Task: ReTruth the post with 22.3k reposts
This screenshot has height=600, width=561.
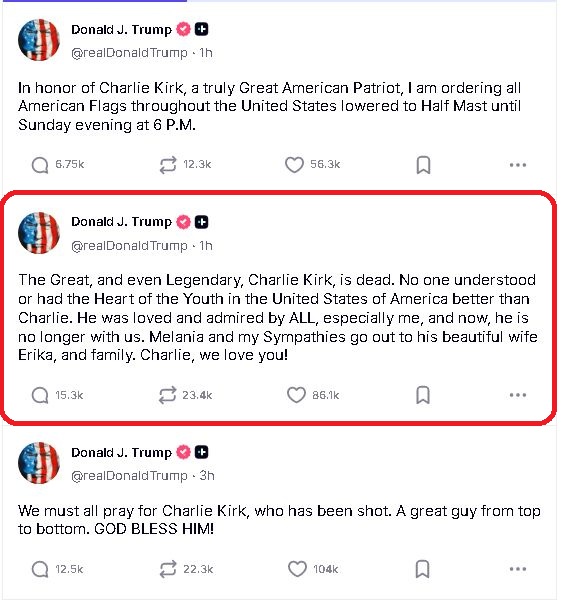Action: click(x=168, y=569)
